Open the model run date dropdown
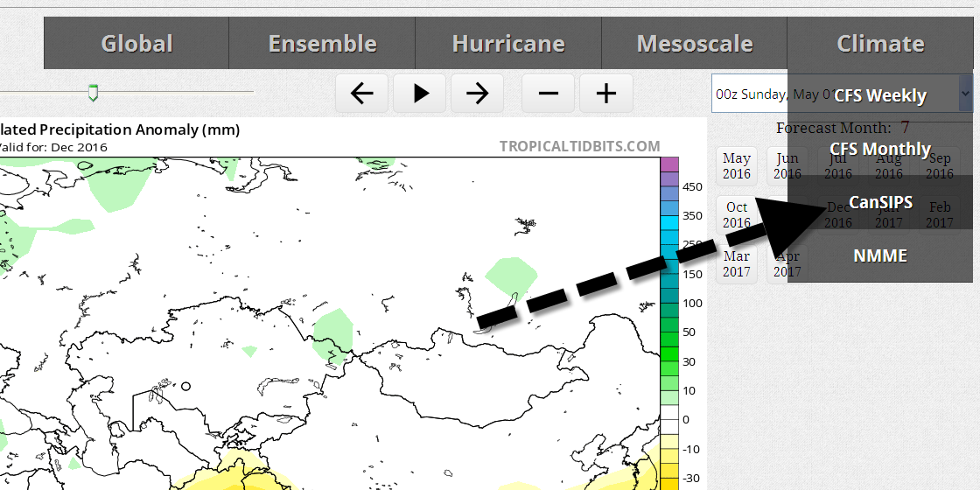 [841, 94]
